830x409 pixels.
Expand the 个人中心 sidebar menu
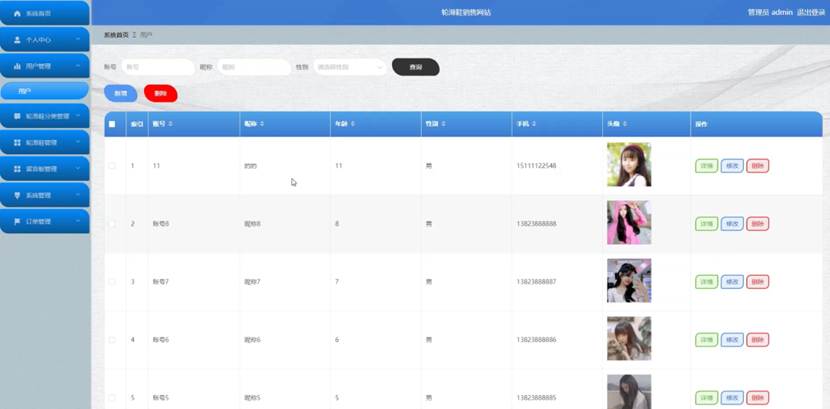[44, 40]
